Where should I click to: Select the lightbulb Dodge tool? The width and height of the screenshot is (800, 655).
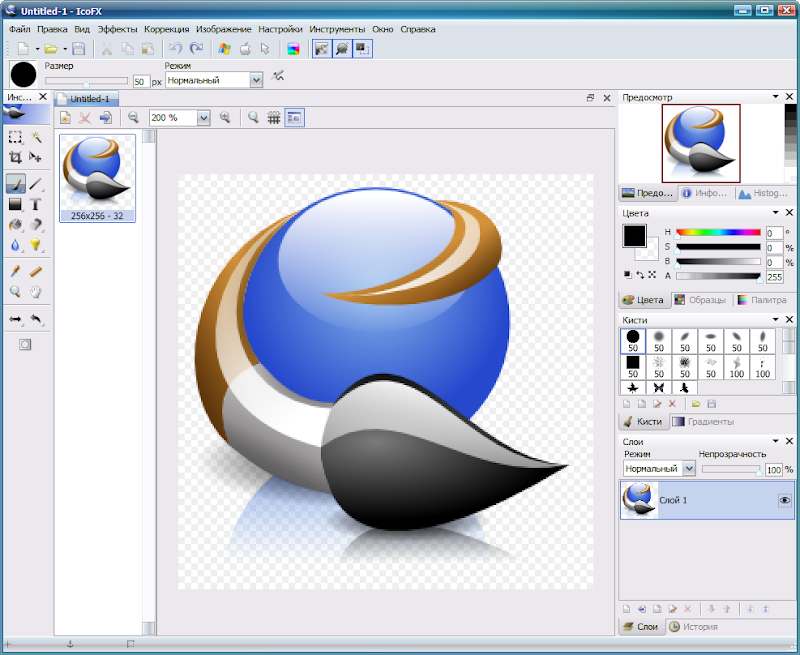point(36,245)
